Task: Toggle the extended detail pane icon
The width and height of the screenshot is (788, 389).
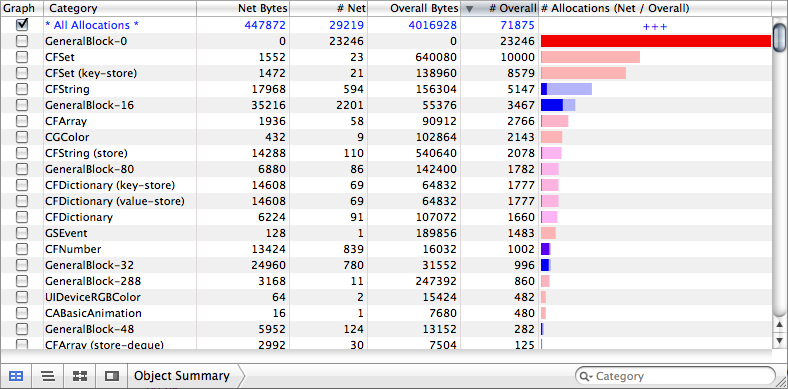Action: [111, 375]
